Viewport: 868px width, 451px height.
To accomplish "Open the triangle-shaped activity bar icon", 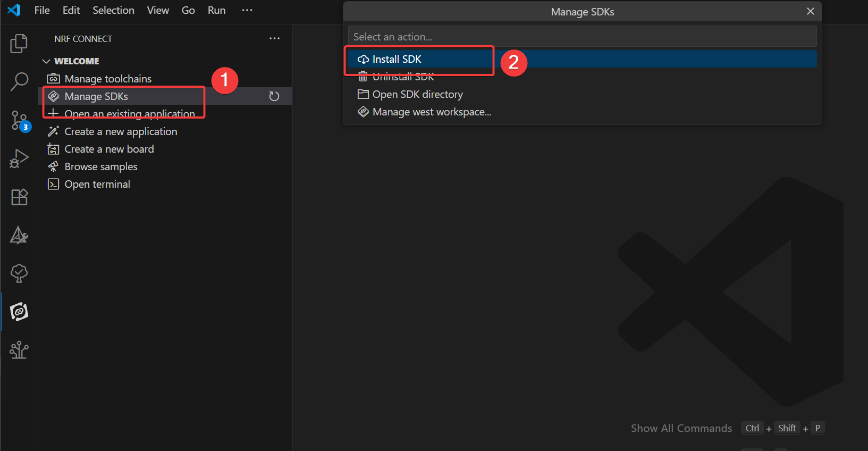I will pyautogui.click(x=19, y=235).
